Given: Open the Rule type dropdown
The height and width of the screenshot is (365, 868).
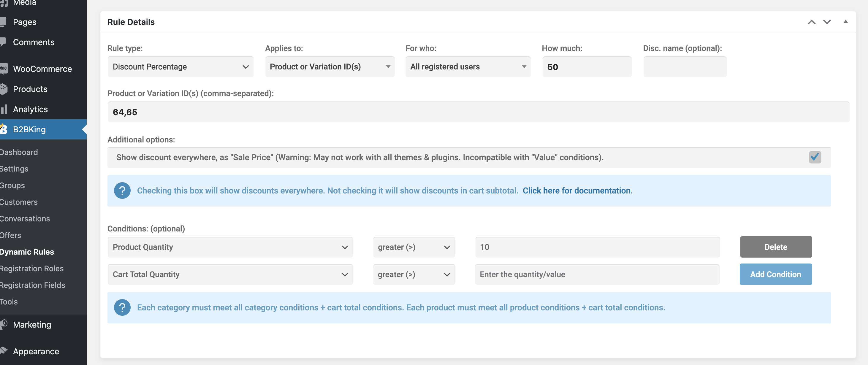Looking at the screenshot, I should (x=180, y=67).
